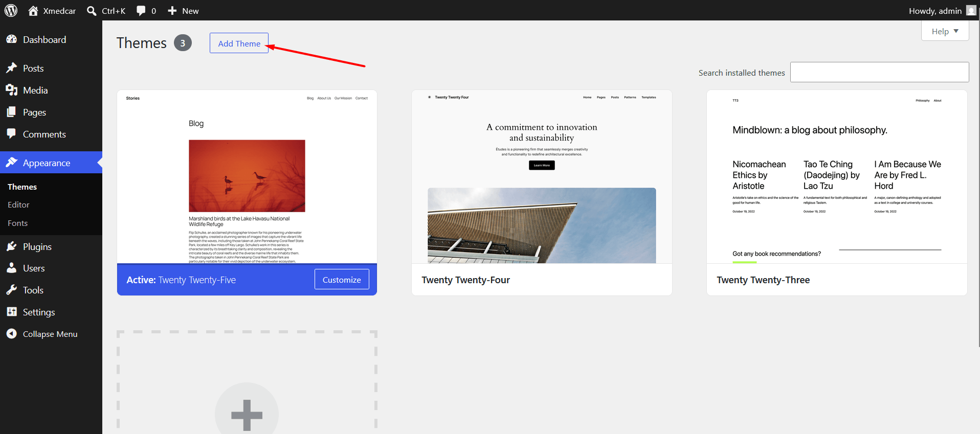Select the Twenty Twenty-Five theme screenshot
The image size is (980, 434).
click(x=247, y=177)
